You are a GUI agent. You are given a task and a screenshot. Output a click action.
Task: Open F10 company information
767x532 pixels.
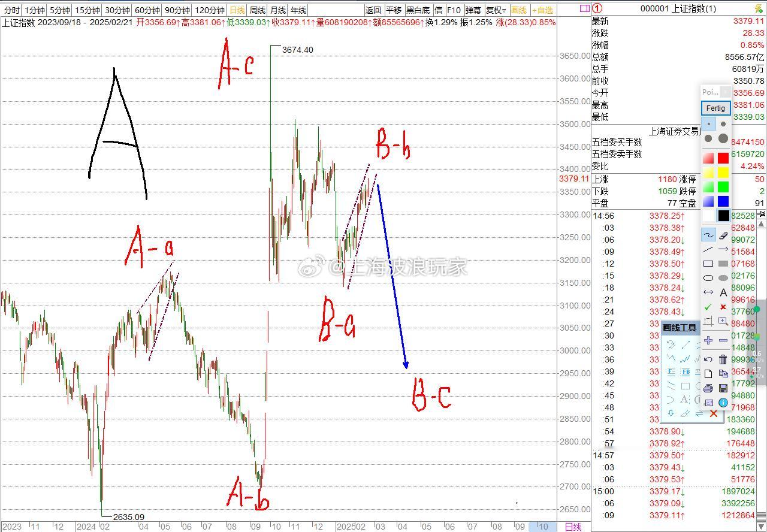click(x=454, y=10)
